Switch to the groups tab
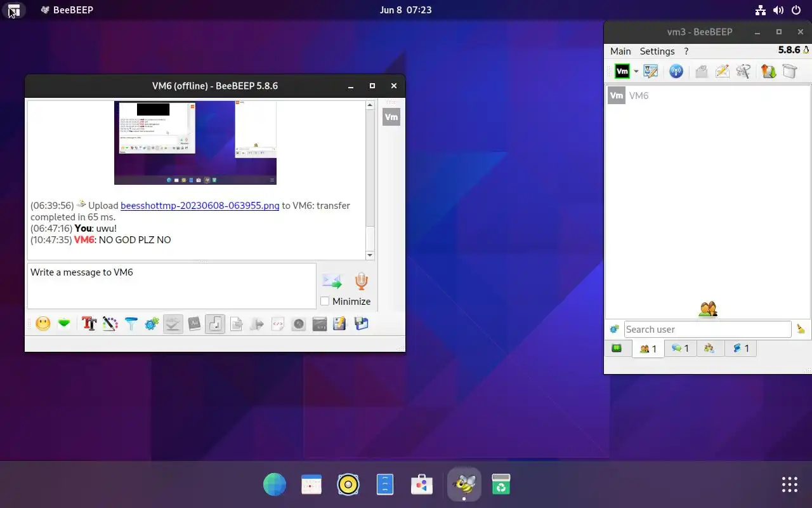812x508 pixels. click(x=710, y=348)
